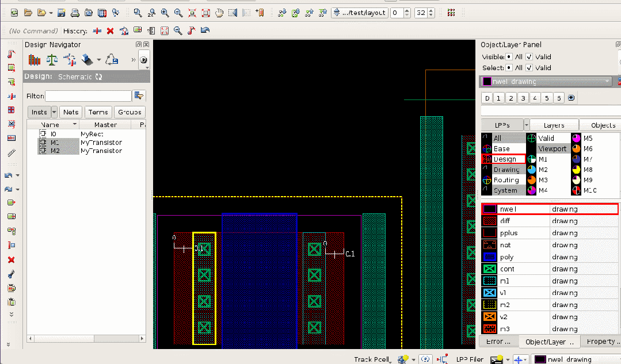
Task: Expand the redo dropdown arrow in left sidebar
Action: [17, 190]
